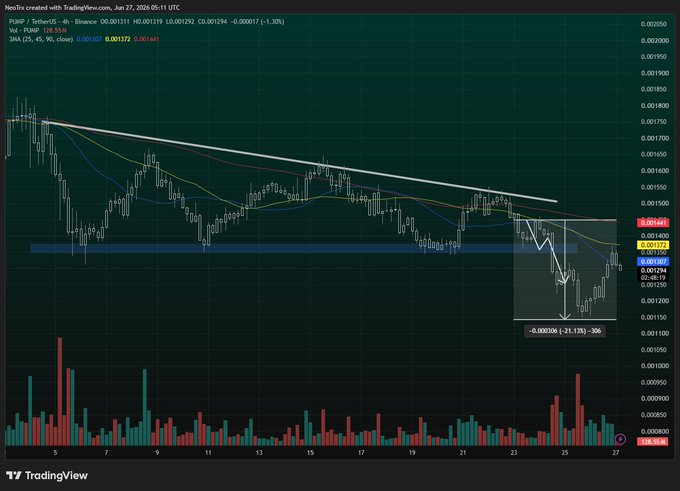This screenshot has width=680, height=491.
Task: Click the red 0.001441 MA value in legend
Action: (x=146, y=39)
